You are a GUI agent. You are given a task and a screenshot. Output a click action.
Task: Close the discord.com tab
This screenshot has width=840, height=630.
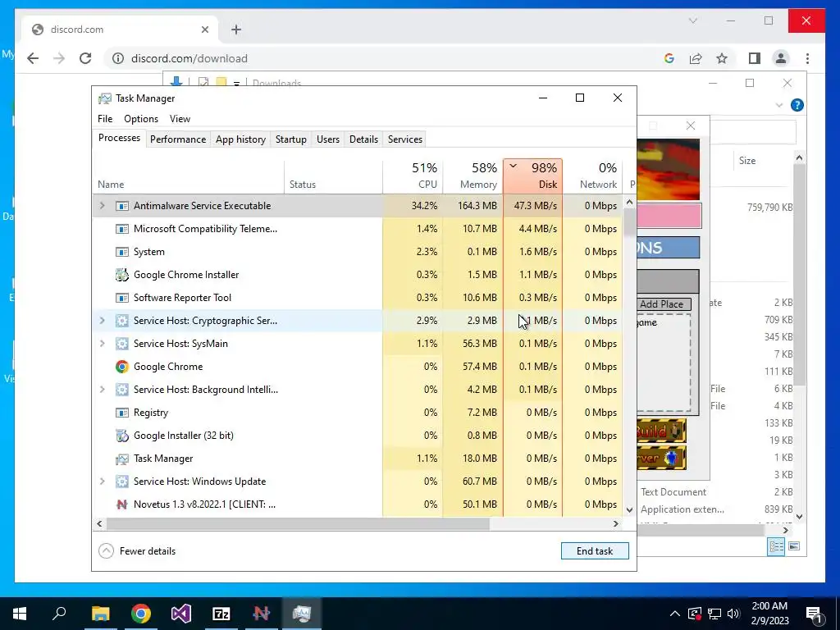coord(204,30)
